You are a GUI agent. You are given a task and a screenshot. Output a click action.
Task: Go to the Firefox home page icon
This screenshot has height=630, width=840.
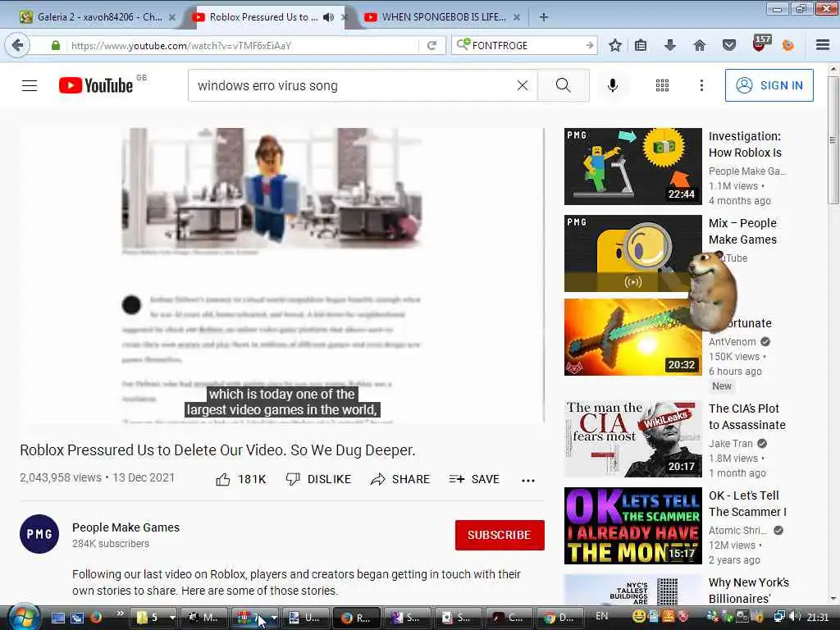(x=699, y=46)
